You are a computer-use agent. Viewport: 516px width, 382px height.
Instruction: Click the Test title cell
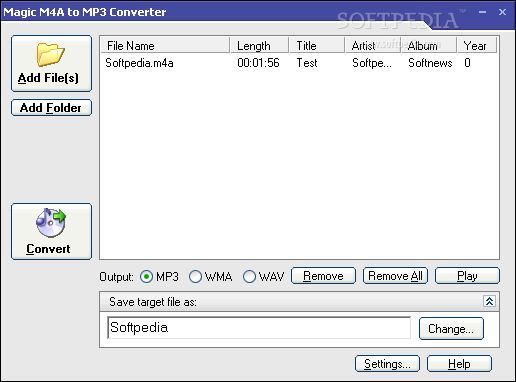pyautogui.click(x=307, y=63)
